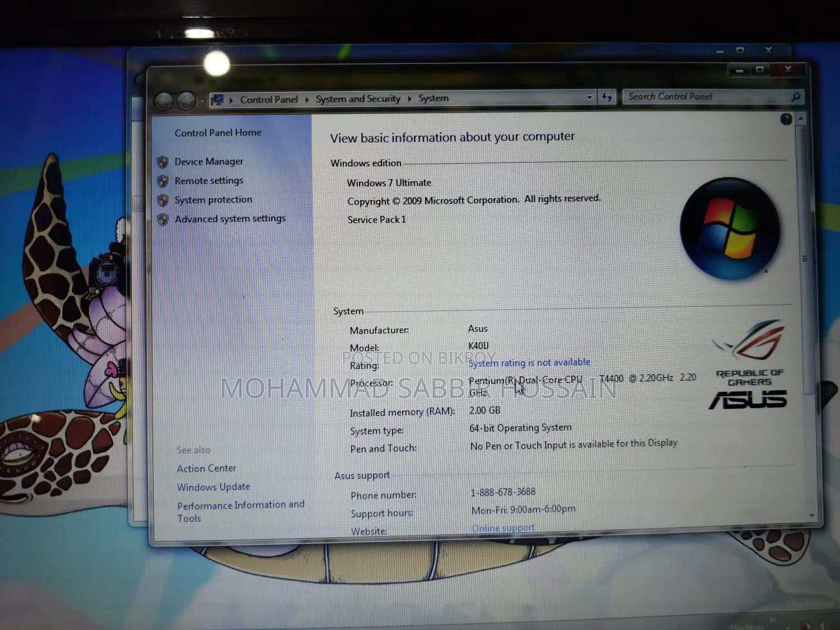Expand the arrow after Control Panel breadcrumb
This screenshot has height=630, width=840.
point(307,99)
